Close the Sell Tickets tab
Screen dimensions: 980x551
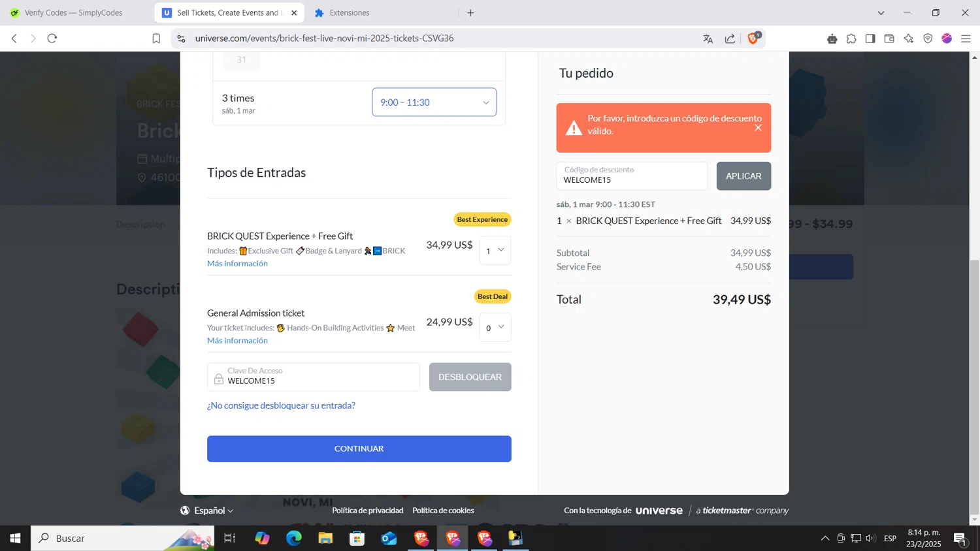pyautogui.click(x=294, y=12)
